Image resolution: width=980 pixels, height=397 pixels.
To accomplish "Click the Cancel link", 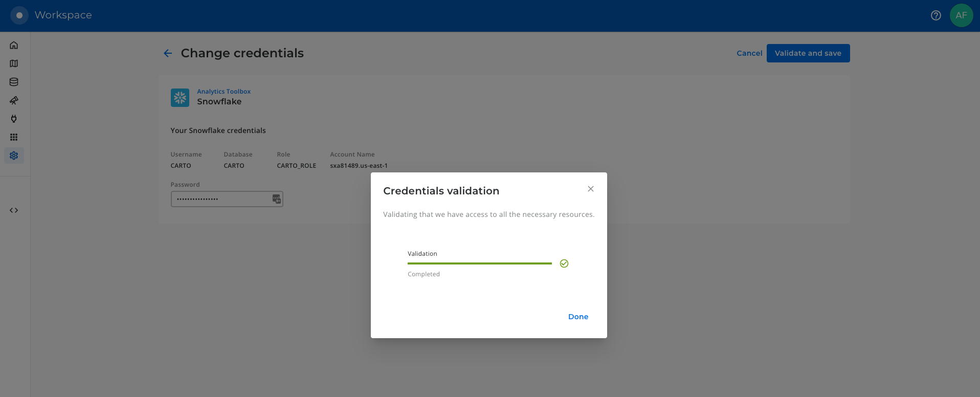I will 749,53.
